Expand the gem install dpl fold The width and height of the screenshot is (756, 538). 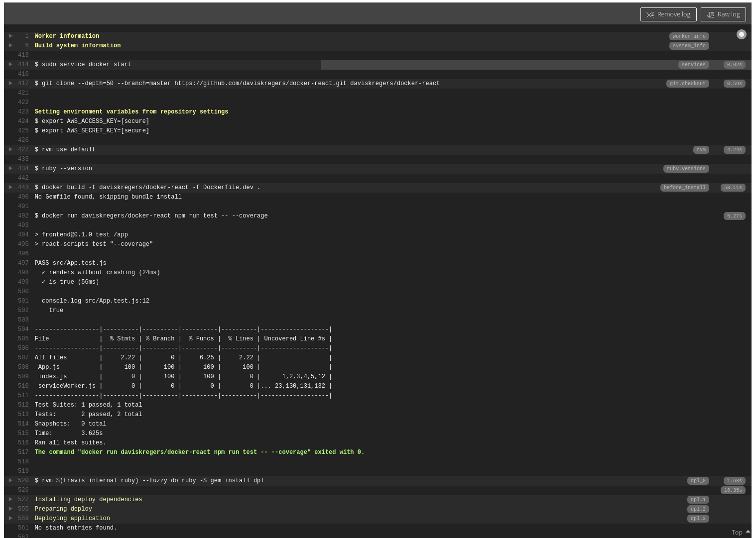pyautogui.click(x=10, y=480)
